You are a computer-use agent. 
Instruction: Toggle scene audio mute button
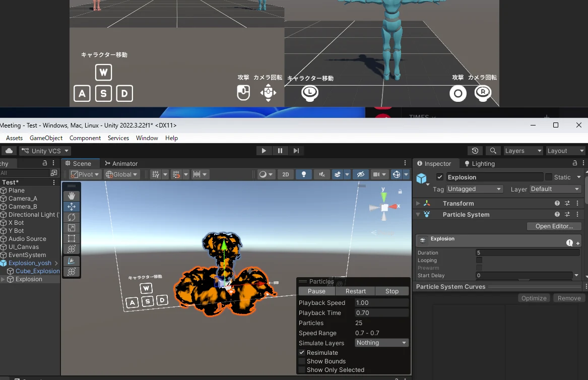(322, 174)
